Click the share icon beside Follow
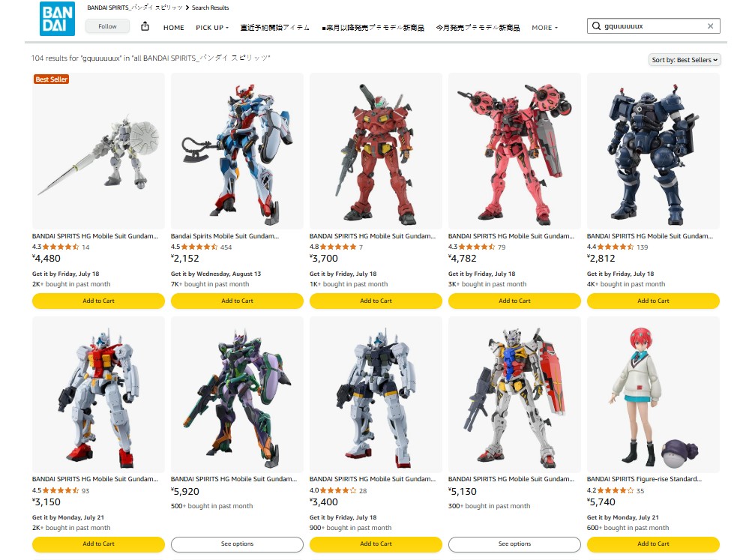The image size is (755, 560). click(145, 26)
